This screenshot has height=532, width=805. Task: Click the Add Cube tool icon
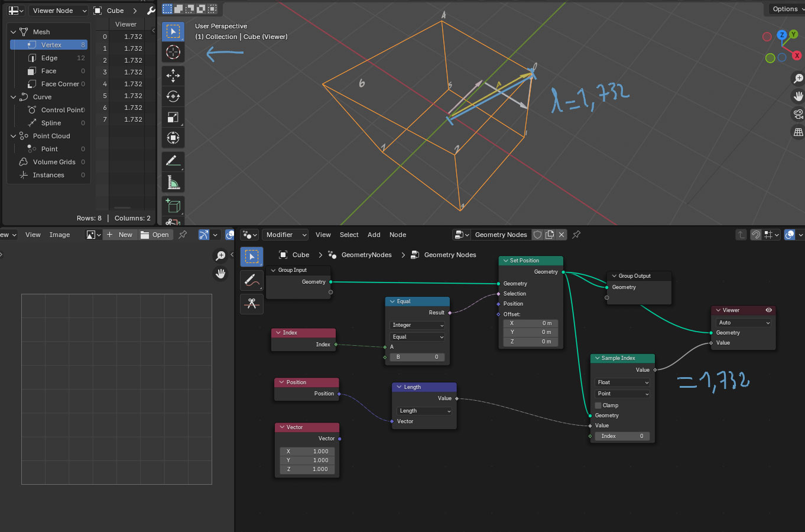(173, 205)
